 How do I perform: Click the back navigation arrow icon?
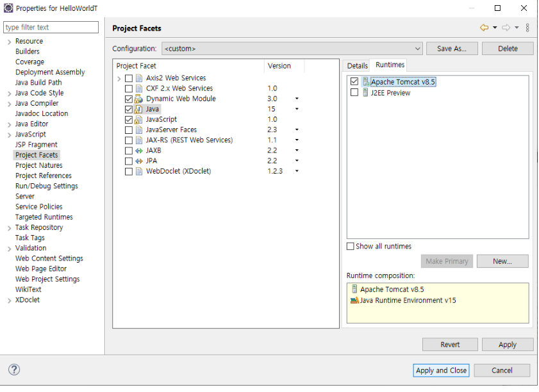click(x=484, y=28)
